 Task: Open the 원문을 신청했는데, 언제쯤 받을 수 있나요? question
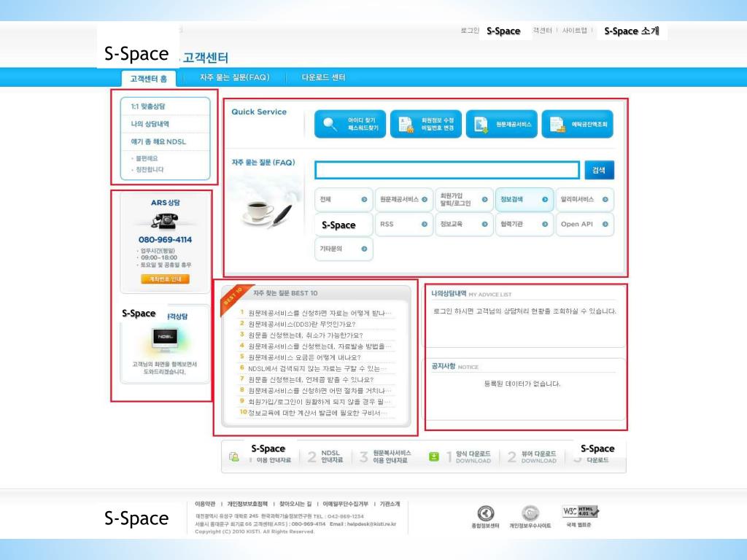coord(311,380)
